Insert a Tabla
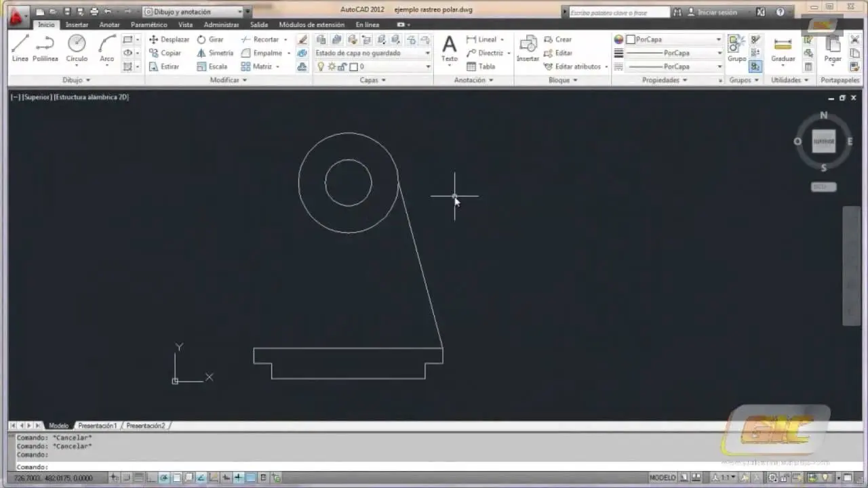 [x=481, y=66]
